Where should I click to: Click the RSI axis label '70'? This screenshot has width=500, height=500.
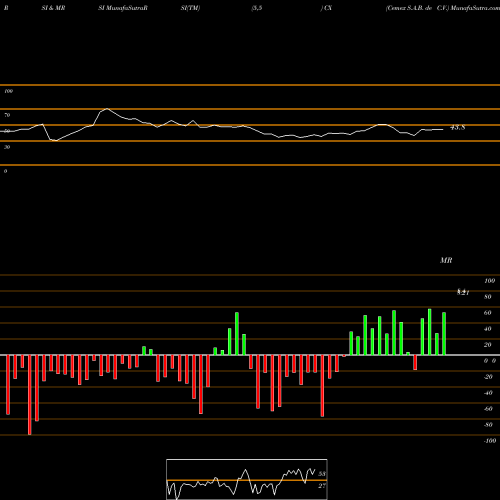point(7,115)
